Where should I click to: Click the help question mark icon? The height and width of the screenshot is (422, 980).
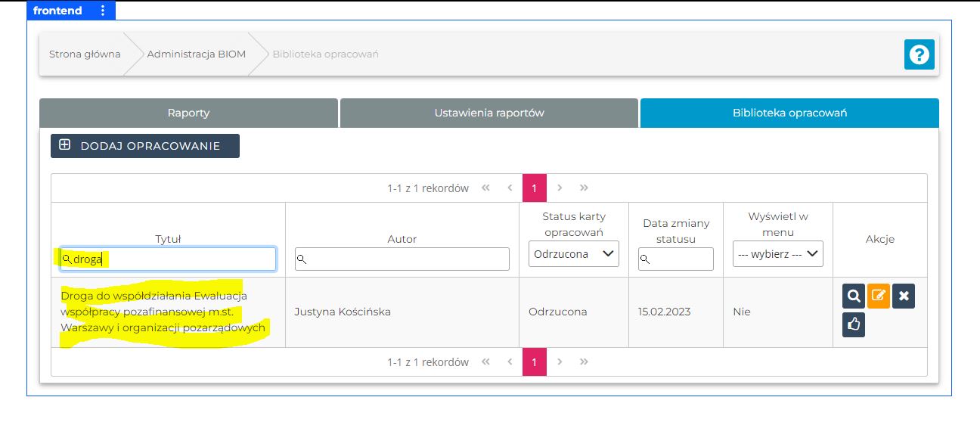pyautogui.click(x=920, y=54)
